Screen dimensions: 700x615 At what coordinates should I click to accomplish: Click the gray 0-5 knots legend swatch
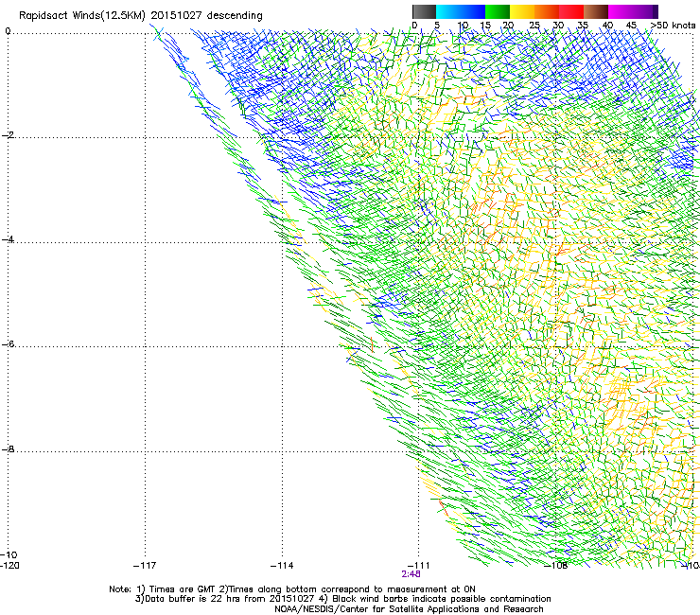[424, 11]
